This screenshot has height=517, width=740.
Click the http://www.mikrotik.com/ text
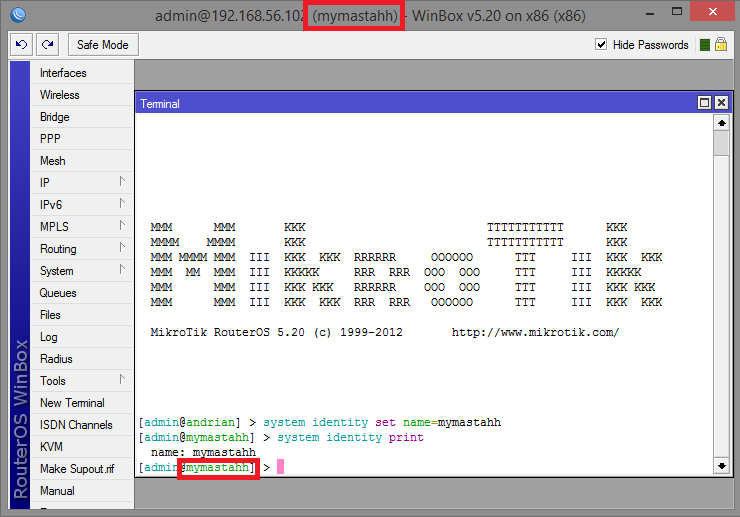[x=535, y=332]
